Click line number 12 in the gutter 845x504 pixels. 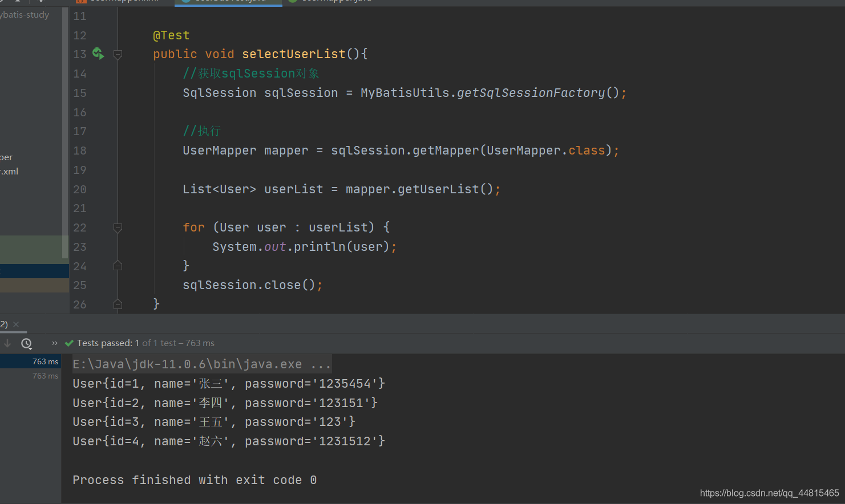tap(80, 35)
